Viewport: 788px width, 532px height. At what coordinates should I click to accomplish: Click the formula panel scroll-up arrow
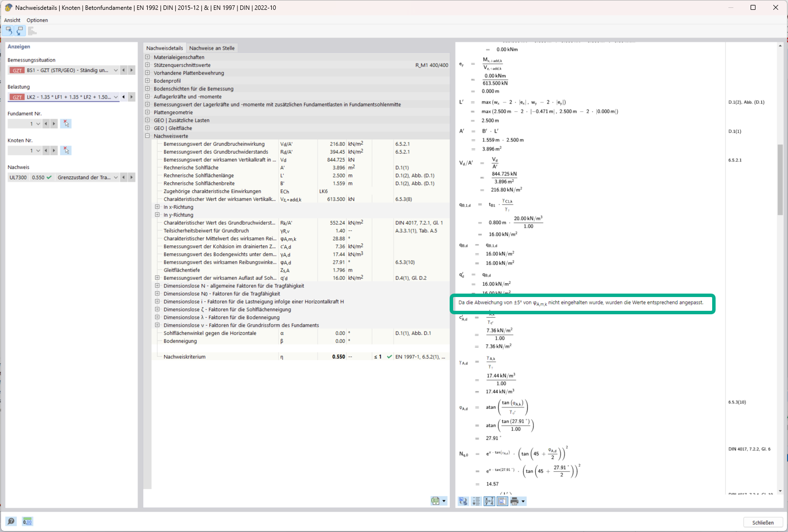780,46
